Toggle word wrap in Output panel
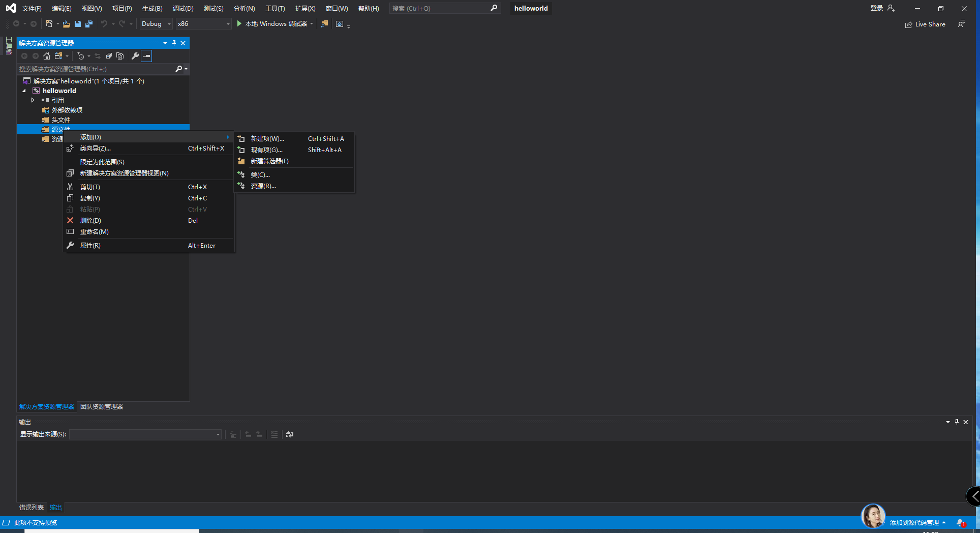Screen dimensions: 980x533 [x=290, y=434]
